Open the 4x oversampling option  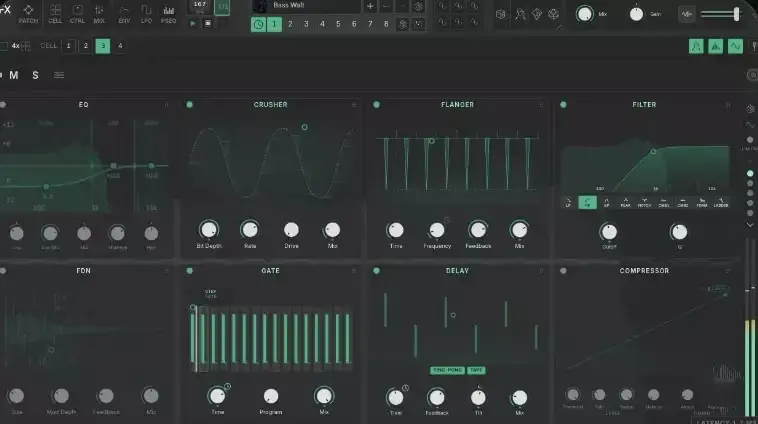click(16, 46)
